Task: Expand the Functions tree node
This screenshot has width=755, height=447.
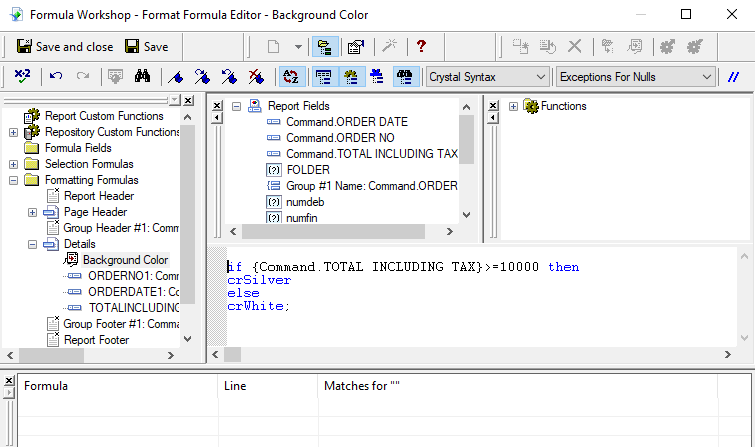Action: tap(513, 106)
